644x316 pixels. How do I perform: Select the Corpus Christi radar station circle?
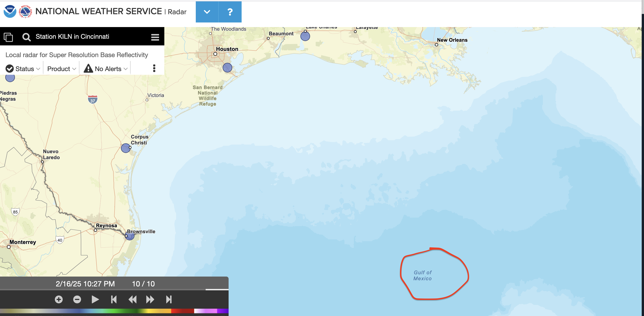click(126, 148)
